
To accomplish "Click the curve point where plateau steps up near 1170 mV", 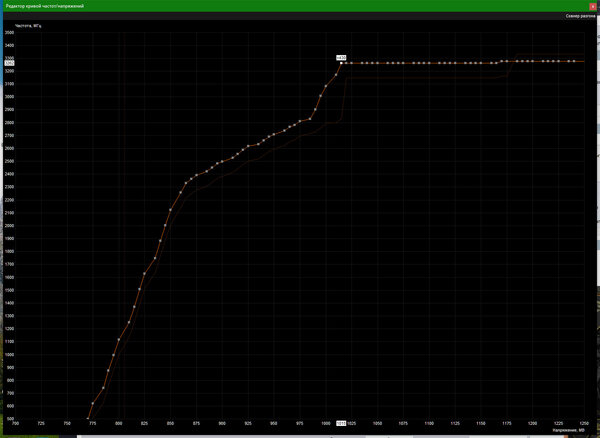I will [x=502, y=61].
